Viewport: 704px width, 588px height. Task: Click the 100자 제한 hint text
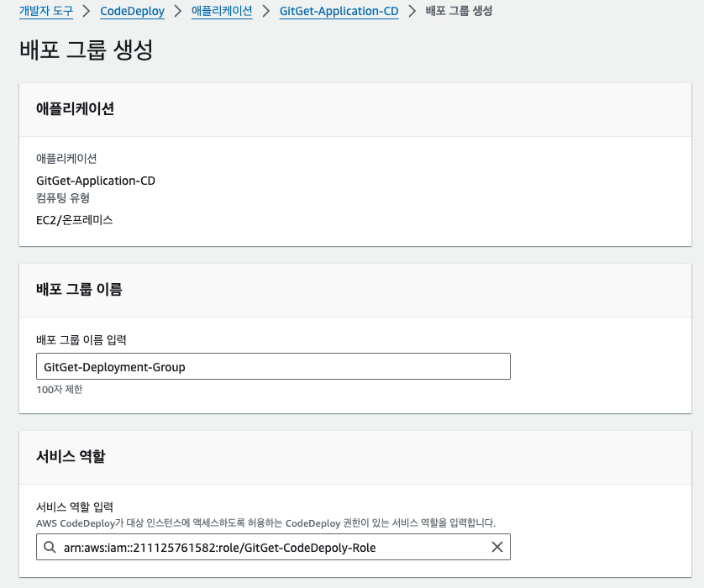click(x=60, y=389)
